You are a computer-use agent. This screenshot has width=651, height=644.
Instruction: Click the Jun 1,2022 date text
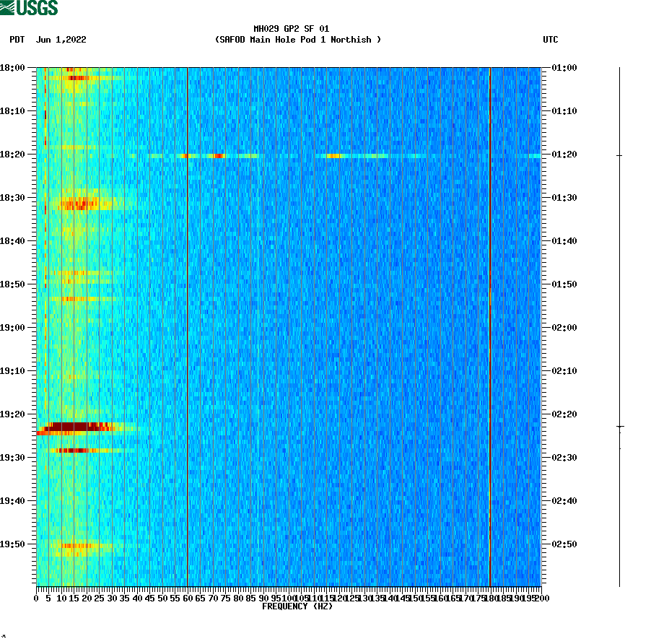61,40
